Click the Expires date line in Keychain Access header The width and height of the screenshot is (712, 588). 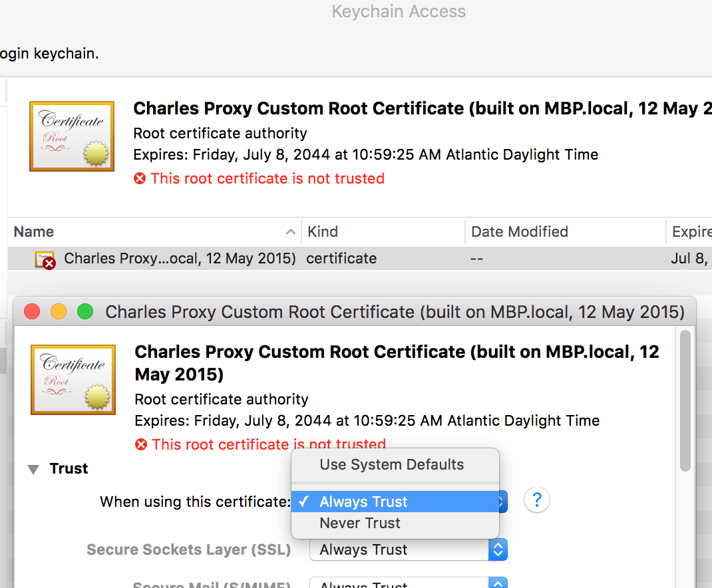click(365, 154)
